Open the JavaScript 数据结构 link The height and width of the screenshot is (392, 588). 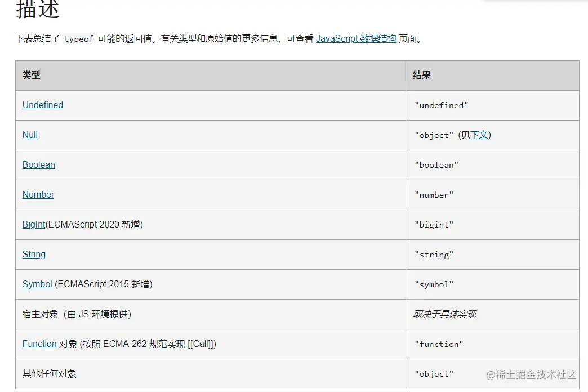(x=356, y=39)
